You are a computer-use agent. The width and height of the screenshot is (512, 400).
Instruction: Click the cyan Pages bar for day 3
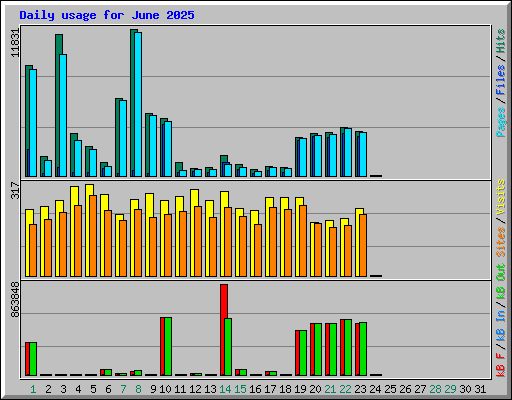(63, 115)
